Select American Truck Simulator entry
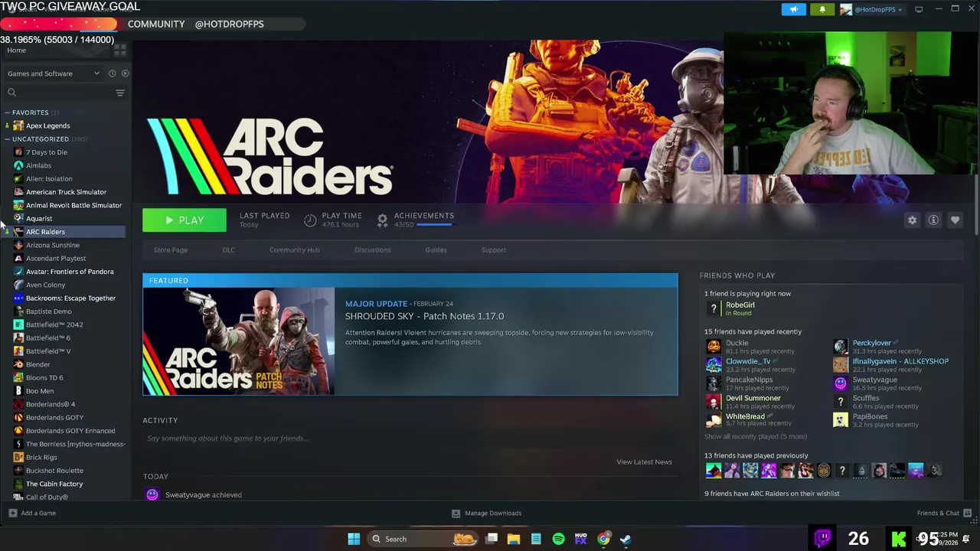This screenshot has height=551, width=980. (x=66, y=192)
